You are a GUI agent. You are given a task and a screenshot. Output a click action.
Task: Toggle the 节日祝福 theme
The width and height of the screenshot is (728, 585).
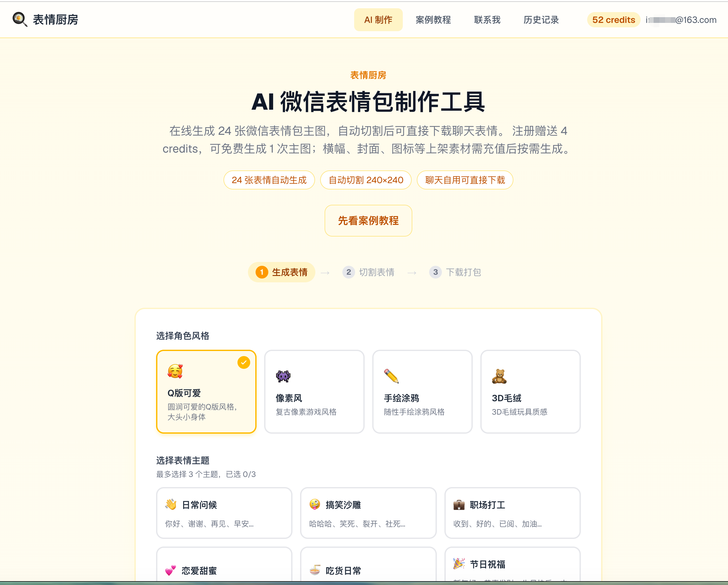coord(512,564)
